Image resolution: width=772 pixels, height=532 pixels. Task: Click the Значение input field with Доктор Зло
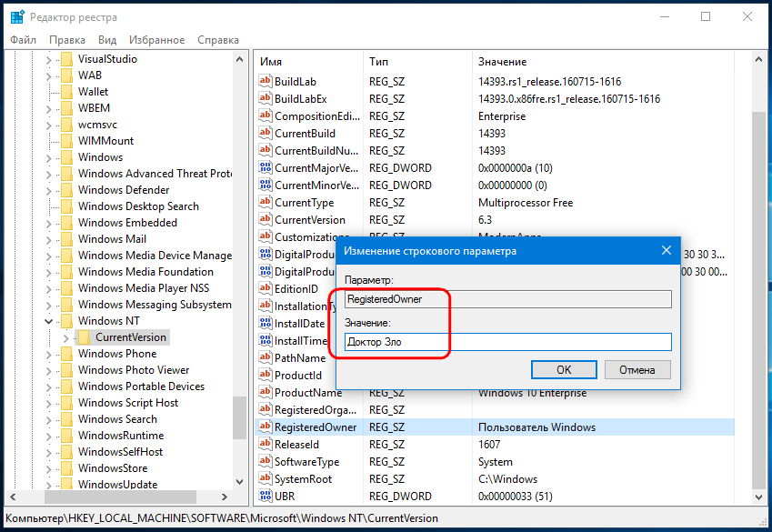[508, 342]
